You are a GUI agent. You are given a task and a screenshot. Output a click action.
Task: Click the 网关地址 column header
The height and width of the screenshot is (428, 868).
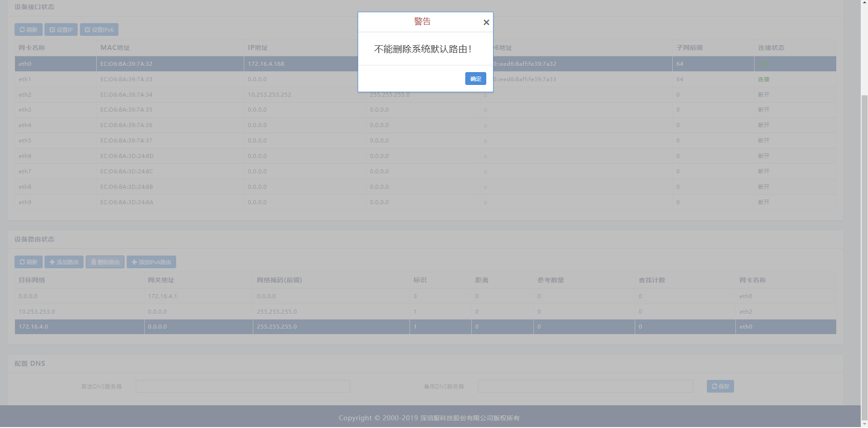click(161, 280)
